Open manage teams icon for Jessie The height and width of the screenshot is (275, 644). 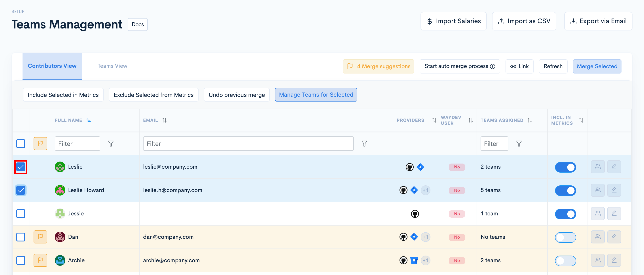597,214
